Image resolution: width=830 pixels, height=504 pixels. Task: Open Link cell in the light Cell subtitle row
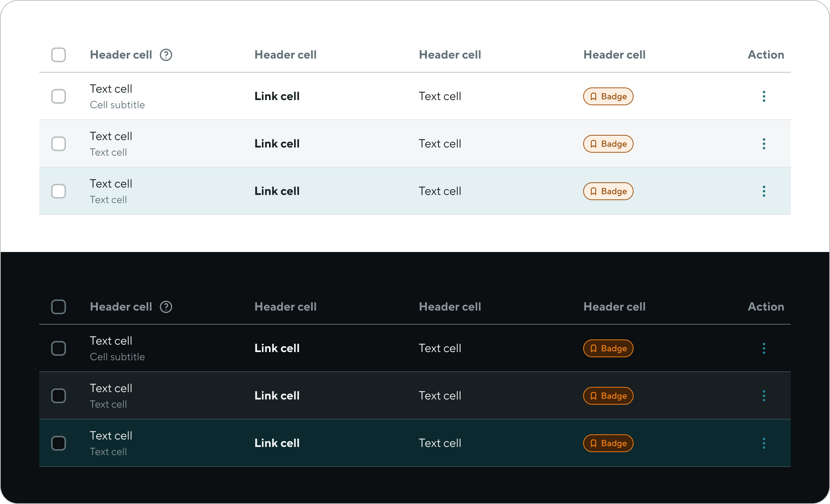[277, 96]
